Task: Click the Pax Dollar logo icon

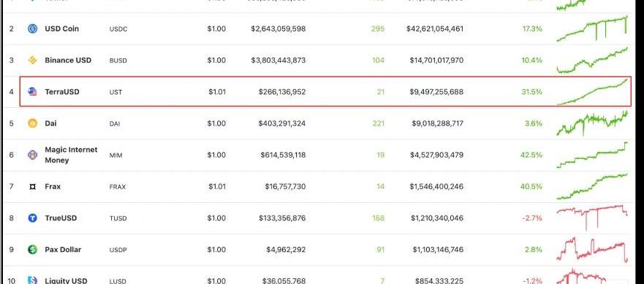Action: click(32, 250)
